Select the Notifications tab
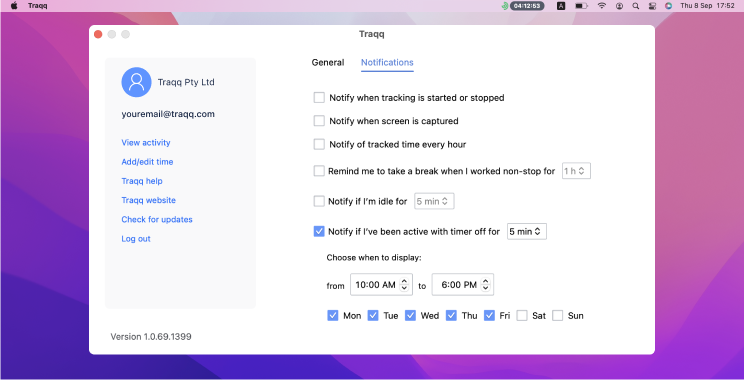This screenshot has width=744, height=380. 387,63
